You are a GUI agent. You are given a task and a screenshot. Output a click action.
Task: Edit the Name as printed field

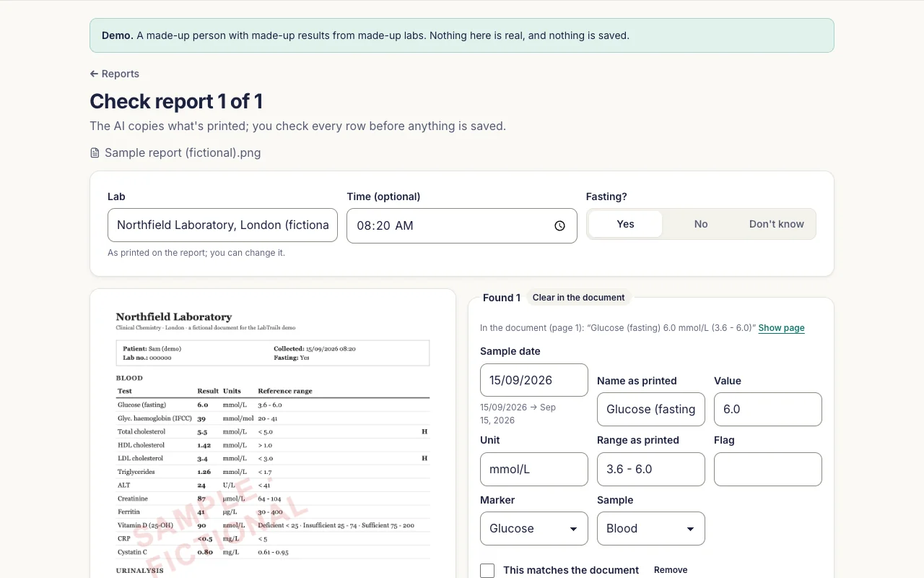(651, 410)
